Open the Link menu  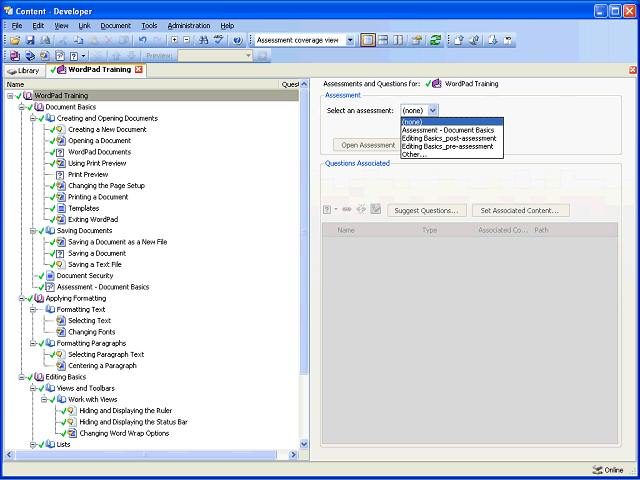pos(84,26)
